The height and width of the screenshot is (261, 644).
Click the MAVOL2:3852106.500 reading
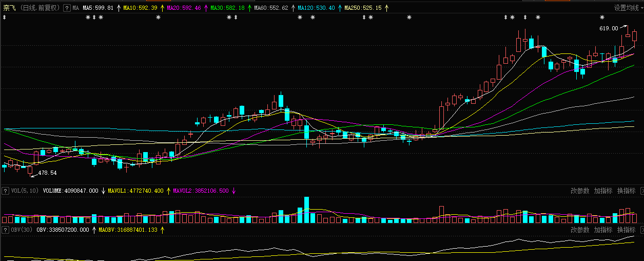tap(201, 191)
